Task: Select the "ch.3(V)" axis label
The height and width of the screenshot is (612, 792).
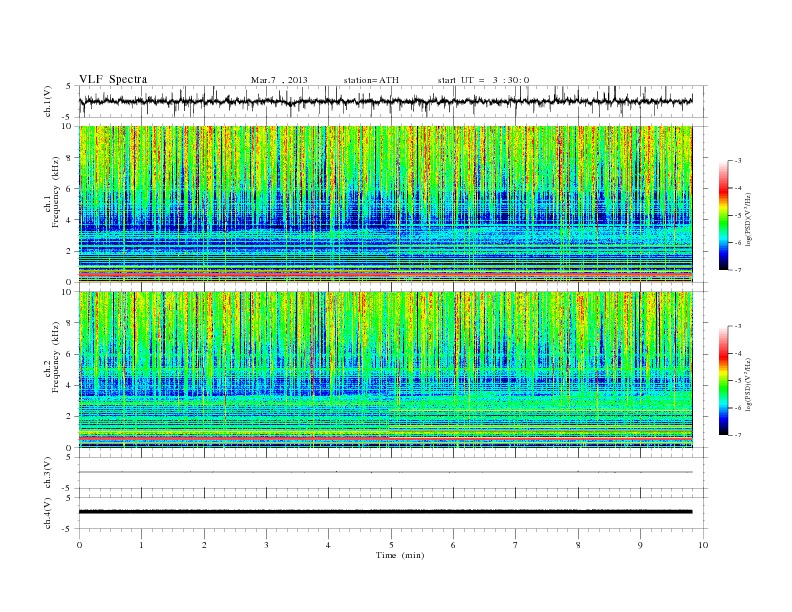Action: coord(47,472)
